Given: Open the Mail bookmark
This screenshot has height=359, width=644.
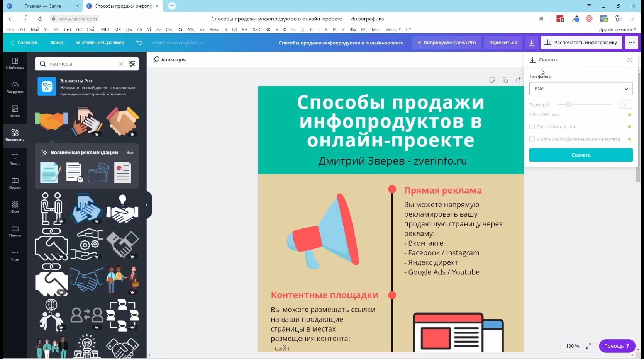Looking at the screenshot, I should pyautogui.click(x=35, y=29).
